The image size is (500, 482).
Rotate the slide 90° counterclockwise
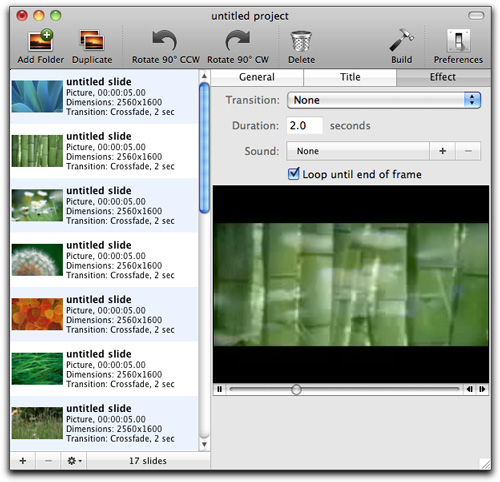point(165,41)
